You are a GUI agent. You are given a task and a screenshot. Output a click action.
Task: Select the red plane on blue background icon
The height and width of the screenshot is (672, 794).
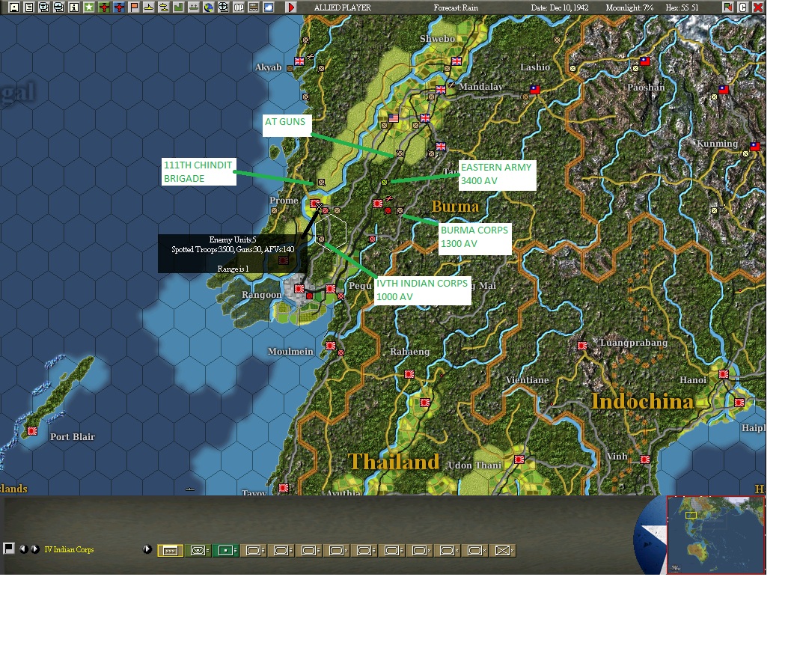point(119,7)
